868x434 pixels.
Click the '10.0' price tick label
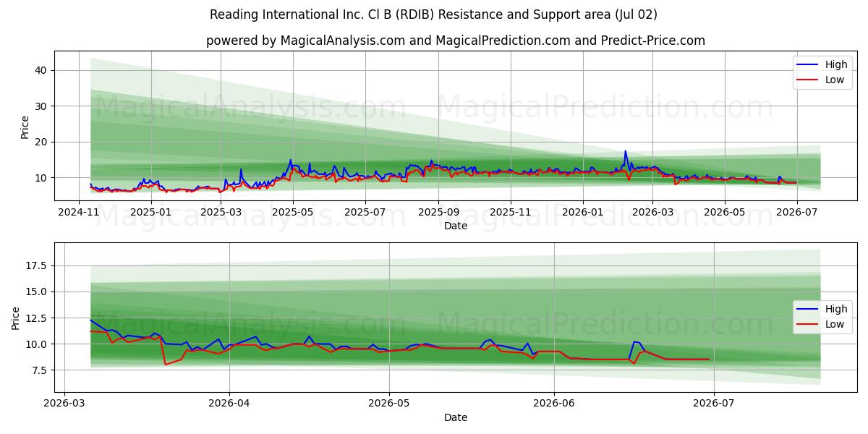[x=38, y=344]
